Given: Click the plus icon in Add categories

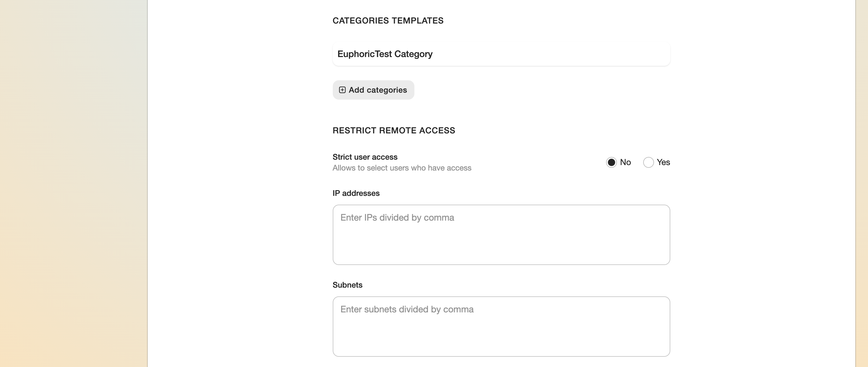Looking at the screenshot, I should pyautogui.click(x=342, y=90).
